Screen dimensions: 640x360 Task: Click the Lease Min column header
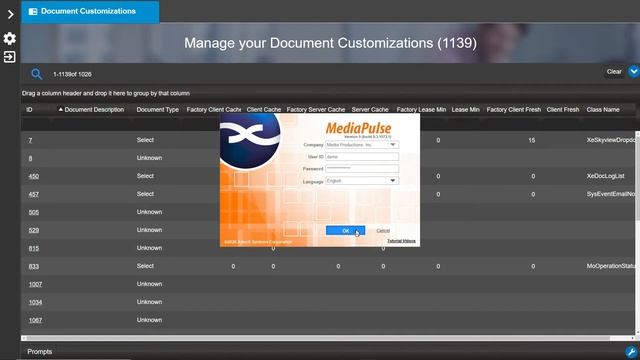(x=465, y=110)
